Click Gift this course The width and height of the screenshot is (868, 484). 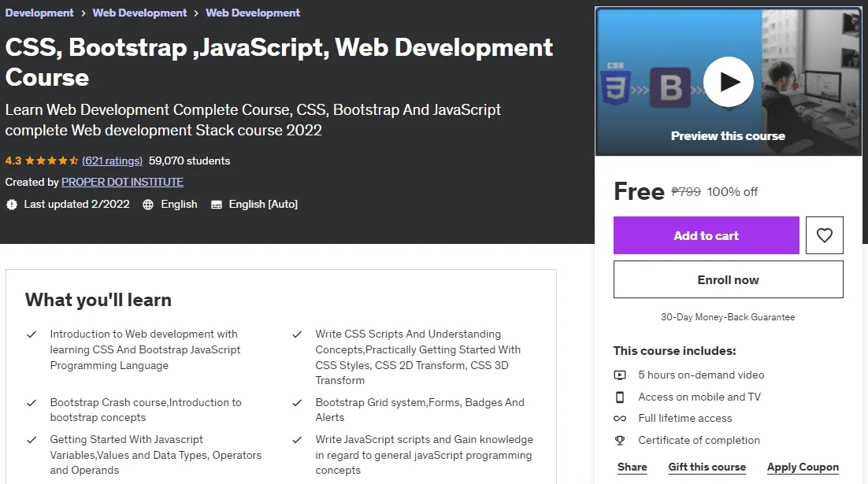point(707,467)
